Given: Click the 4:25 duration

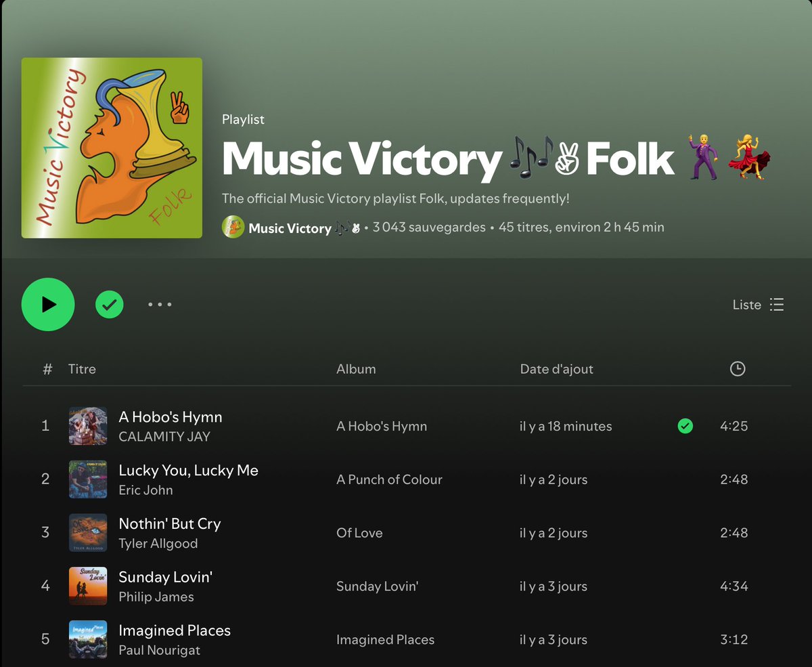Looking at the screenshot, I should 734,427.
